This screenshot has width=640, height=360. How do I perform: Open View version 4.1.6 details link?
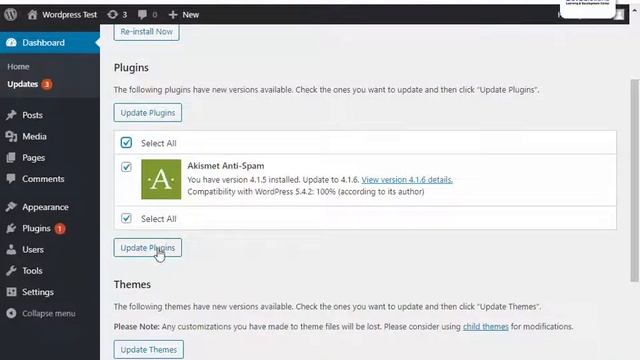(407, 180)
